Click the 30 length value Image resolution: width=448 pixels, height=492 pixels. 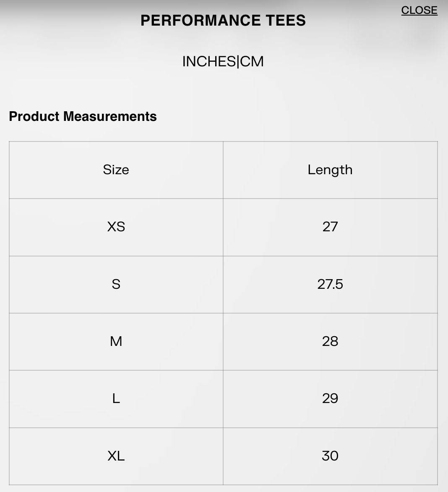(x=330, y=456)
